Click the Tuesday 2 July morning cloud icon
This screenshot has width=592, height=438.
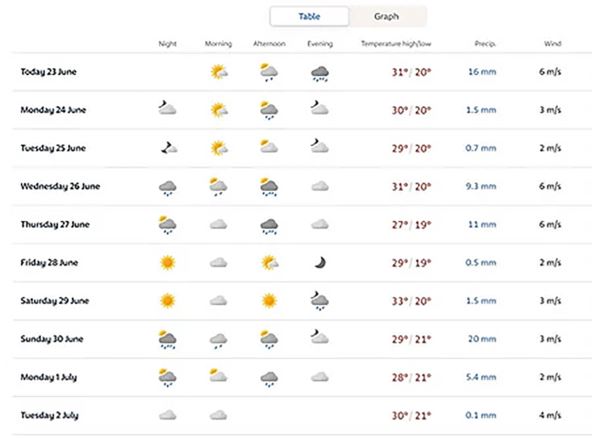[x=218, y=415]
